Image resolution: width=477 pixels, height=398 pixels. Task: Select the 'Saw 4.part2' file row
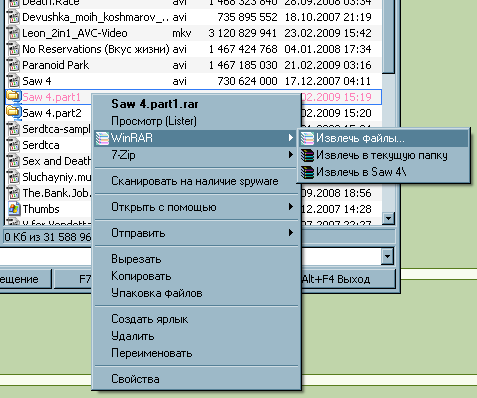[48, 113]
